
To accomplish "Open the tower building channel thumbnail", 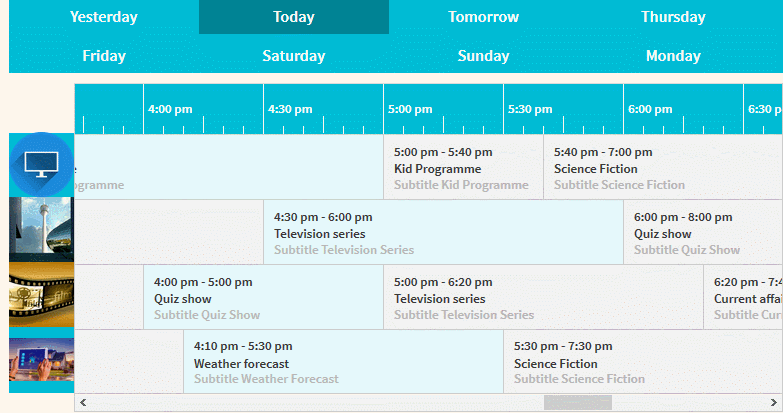I will tap(41, 230).
